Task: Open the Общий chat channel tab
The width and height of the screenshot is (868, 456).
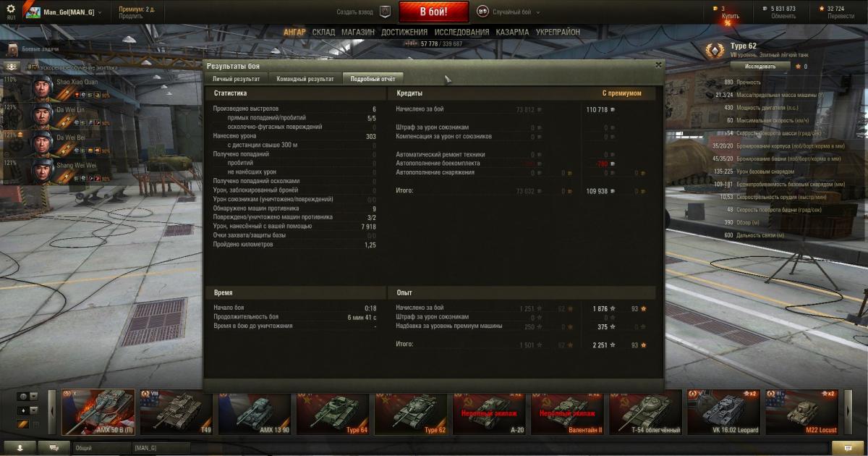Action: pyautogui.click(x=101, y=448)
